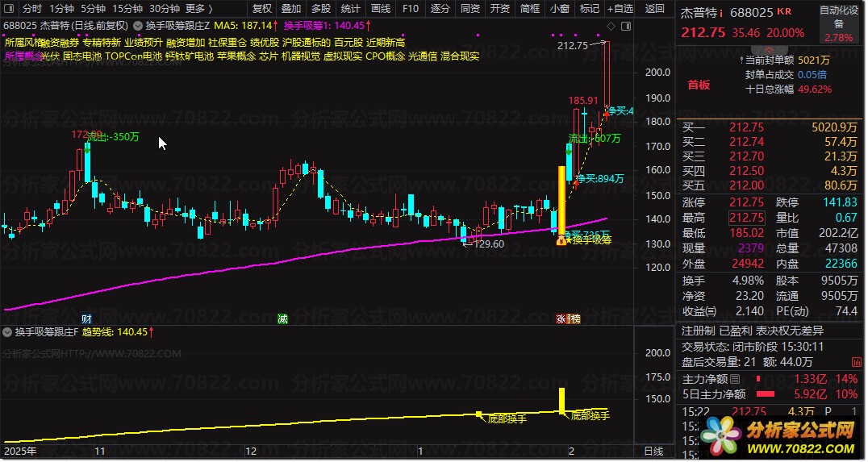Click the 买一 order row

(770, 128)
